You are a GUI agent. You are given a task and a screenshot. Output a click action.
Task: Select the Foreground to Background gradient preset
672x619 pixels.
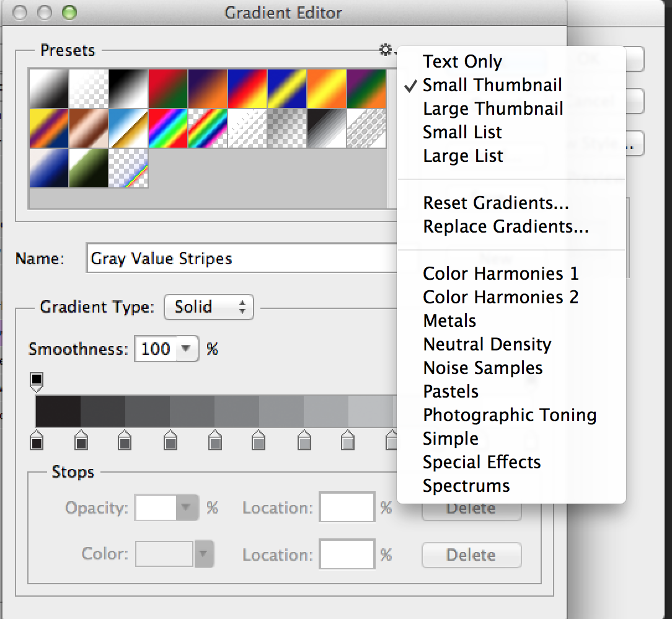(x=48, y=88)
